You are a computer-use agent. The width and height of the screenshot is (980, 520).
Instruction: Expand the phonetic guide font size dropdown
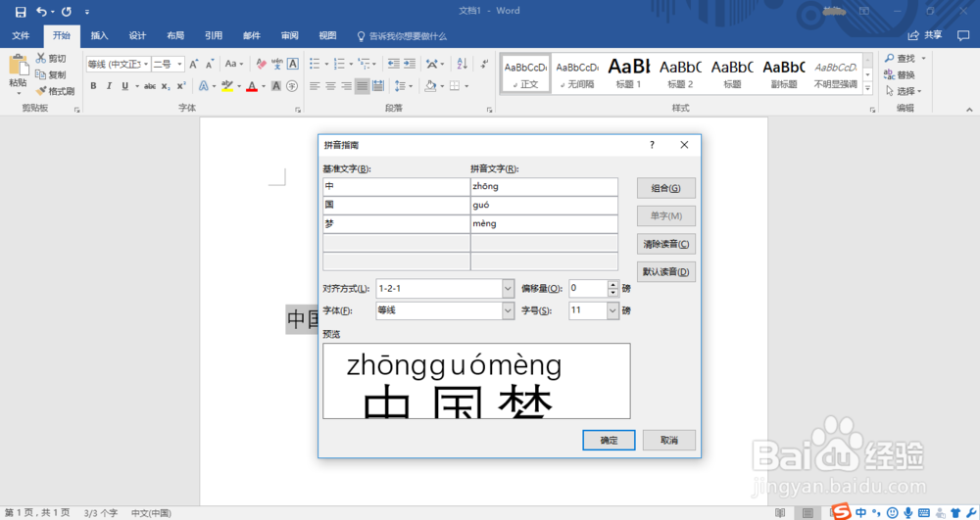(x=612, y=310)
